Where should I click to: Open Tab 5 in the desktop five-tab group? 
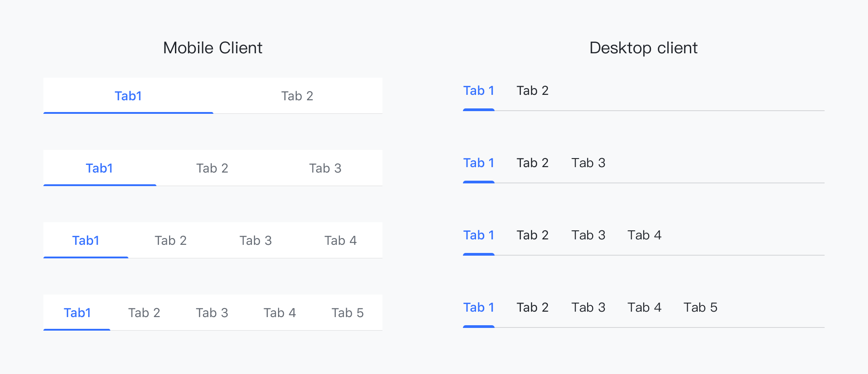coord(700,307)
